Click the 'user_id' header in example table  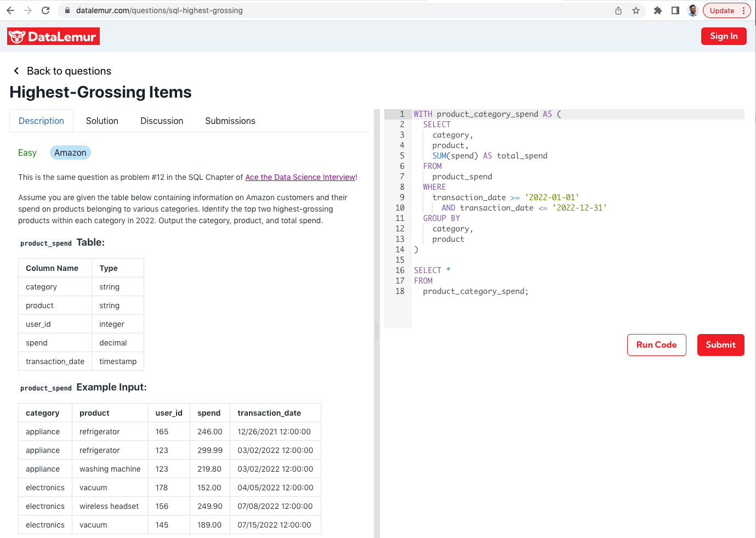tap(169, 413)
